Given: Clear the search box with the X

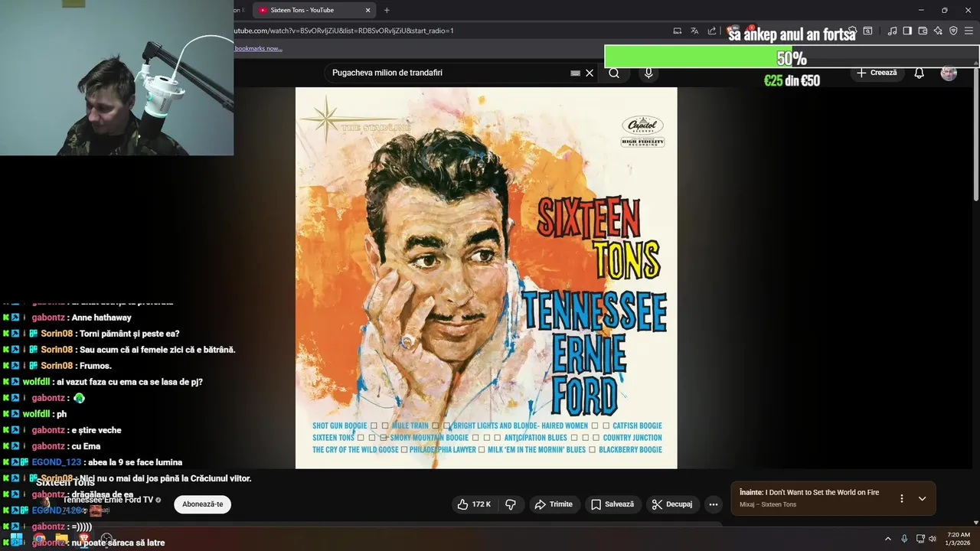Looking at the screenshot, I should pos(590,73).
